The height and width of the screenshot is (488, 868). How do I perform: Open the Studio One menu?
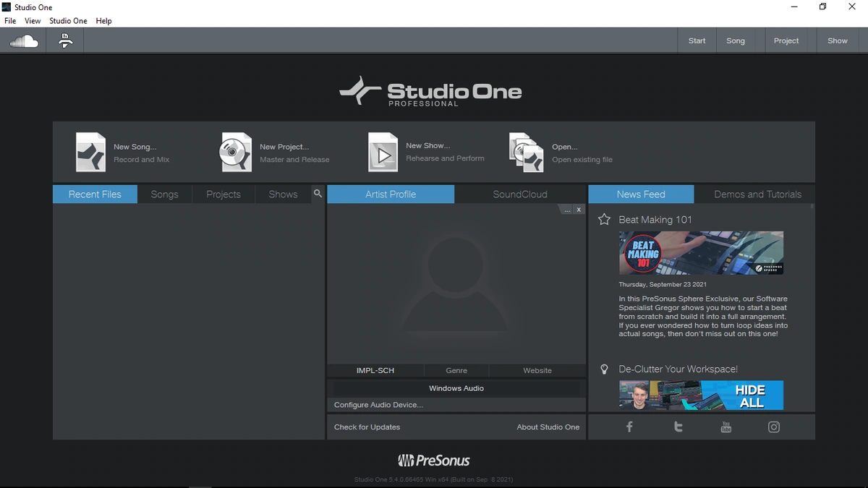pyautogui.click(x=68, y=21)
